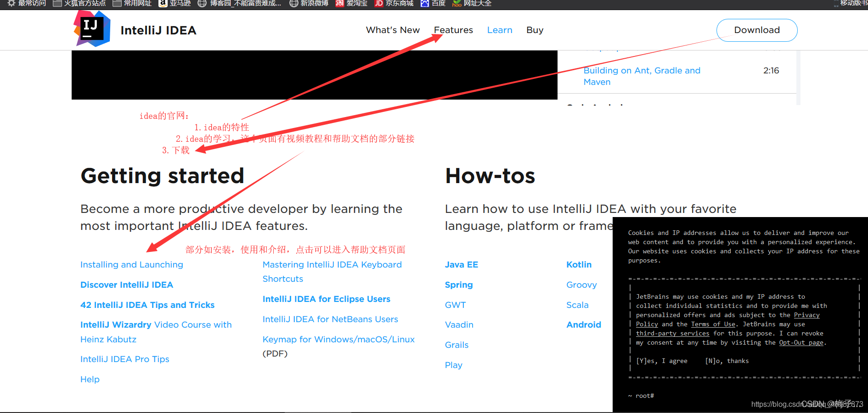Open Installing and Launching link
The image size is (868, 413).
pyautogui.click(x=132, y=265)
